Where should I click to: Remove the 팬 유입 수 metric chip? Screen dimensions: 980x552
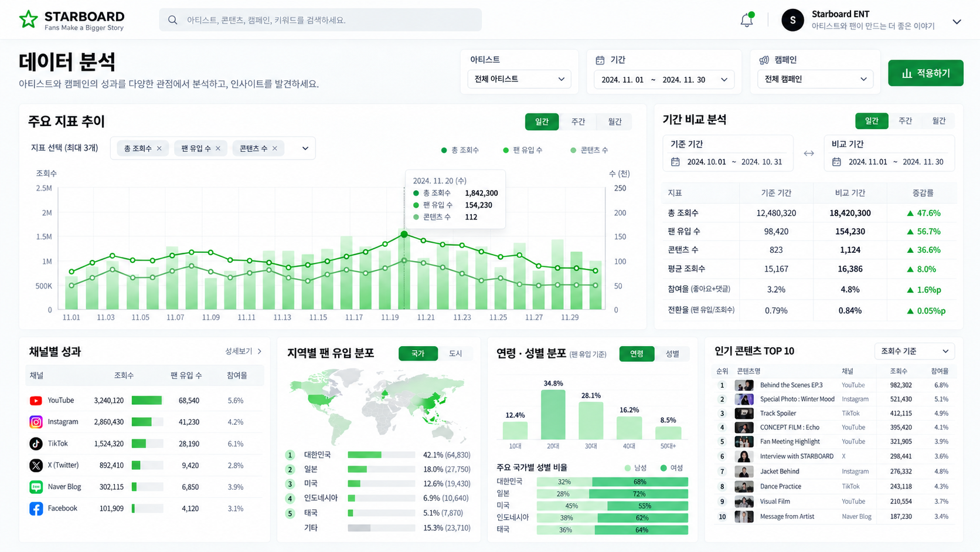click(218, 148)
